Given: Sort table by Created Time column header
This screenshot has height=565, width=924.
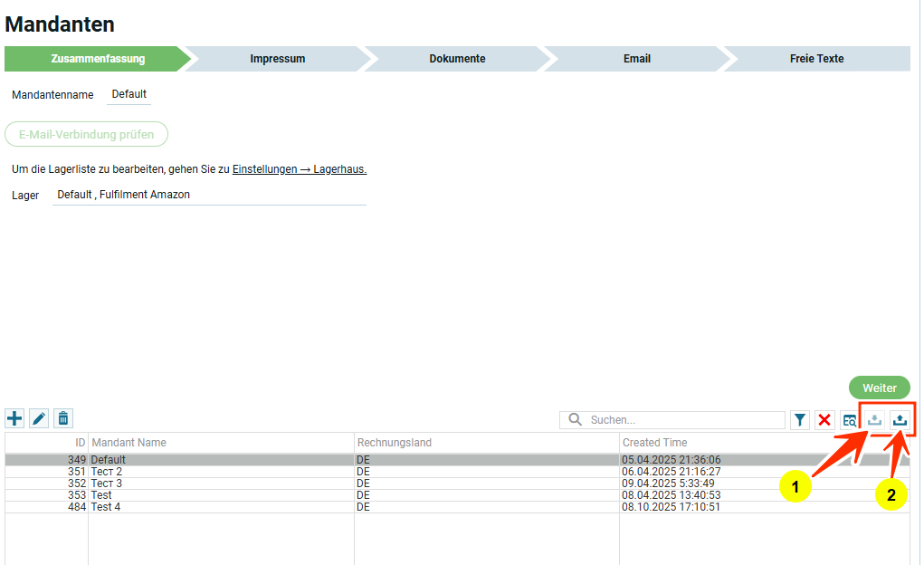Looking at the screenshot, I should point(654,443).
